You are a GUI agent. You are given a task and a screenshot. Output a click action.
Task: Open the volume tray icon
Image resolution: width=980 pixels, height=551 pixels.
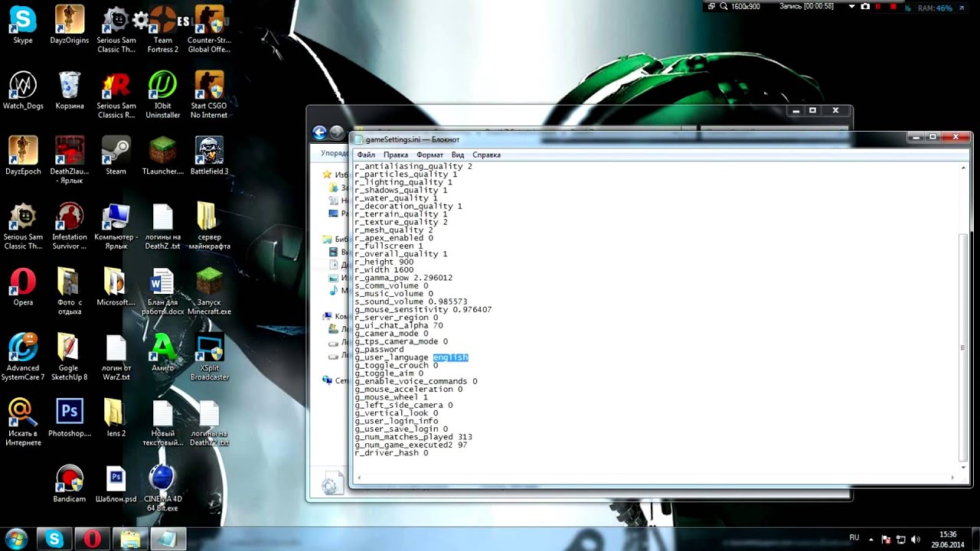[x=916, y=539]
